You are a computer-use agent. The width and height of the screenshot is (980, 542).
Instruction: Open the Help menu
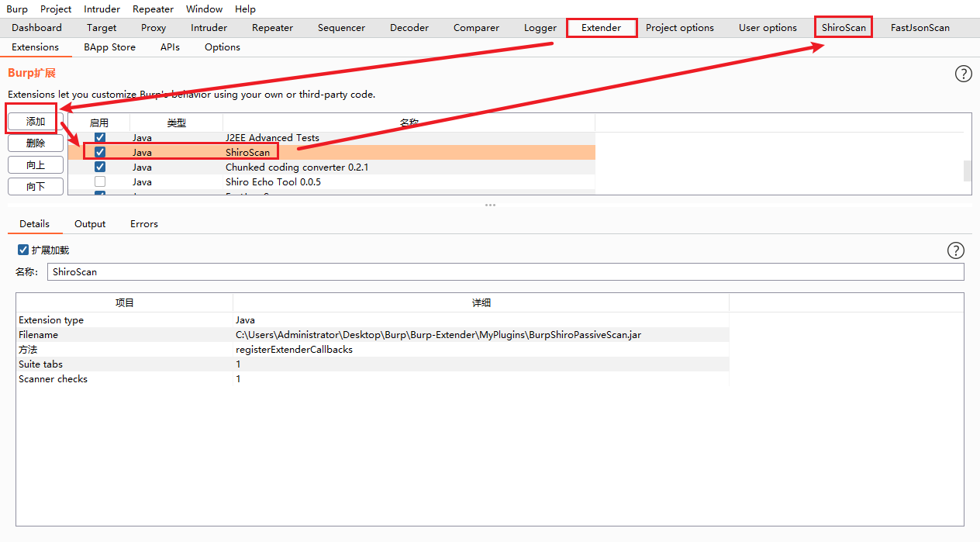point(245,9)
